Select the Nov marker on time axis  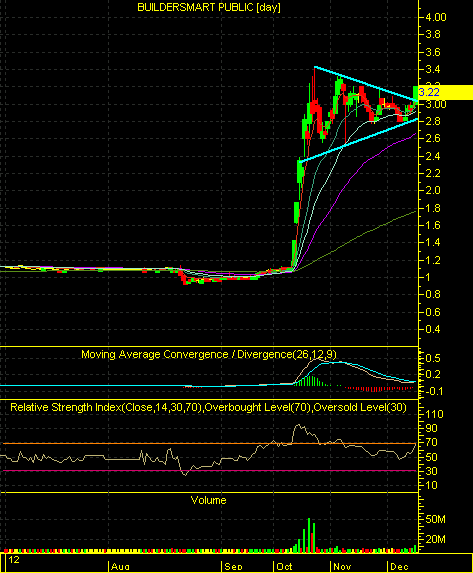click(342, 566)
